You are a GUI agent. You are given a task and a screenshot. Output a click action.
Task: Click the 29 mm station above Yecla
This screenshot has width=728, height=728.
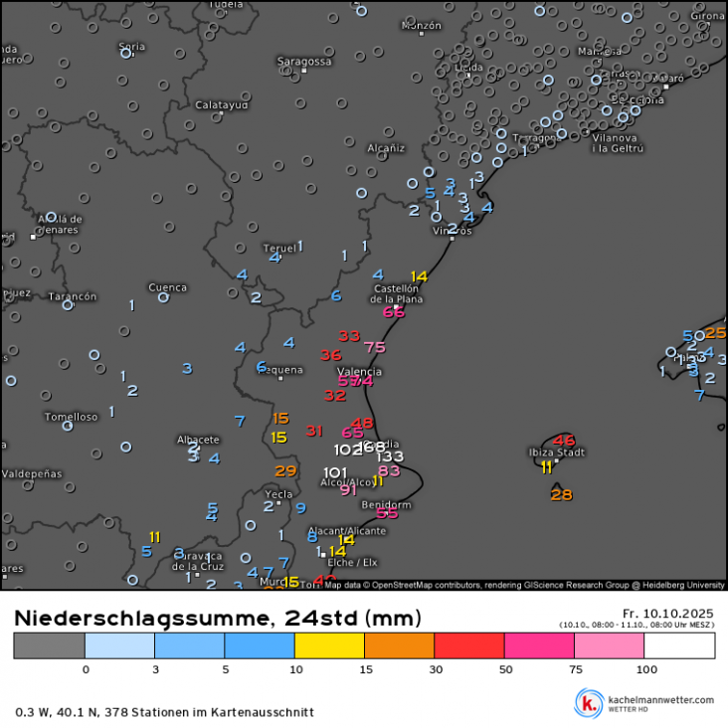pos(285,470)
